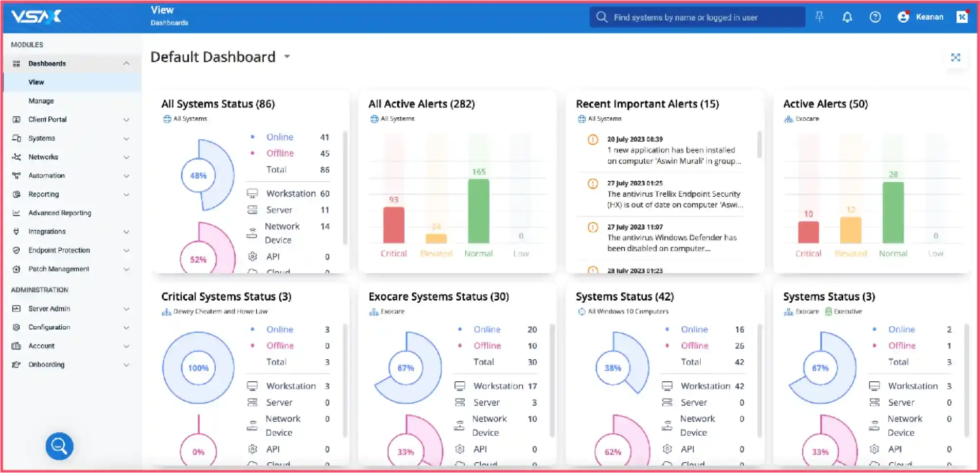Click the floating magnifier search button
Image resolution: width=980 pixels, height=473 pixels.
[x=59, y=446]
